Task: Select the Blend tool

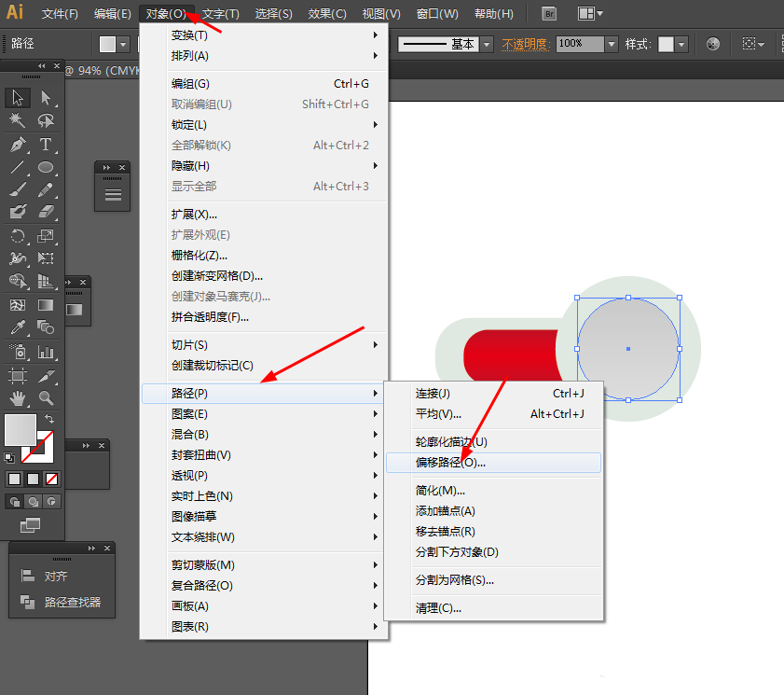Action: 46,327
